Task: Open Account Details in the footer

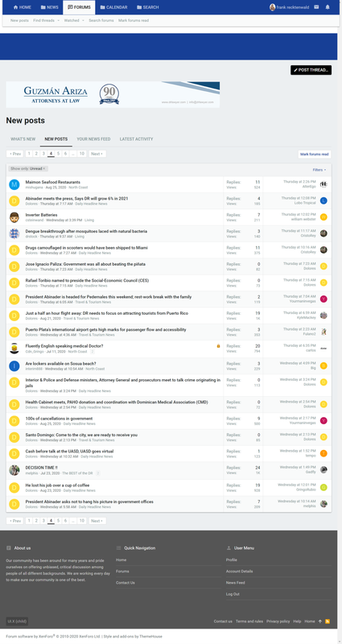Action: (239, 572)
